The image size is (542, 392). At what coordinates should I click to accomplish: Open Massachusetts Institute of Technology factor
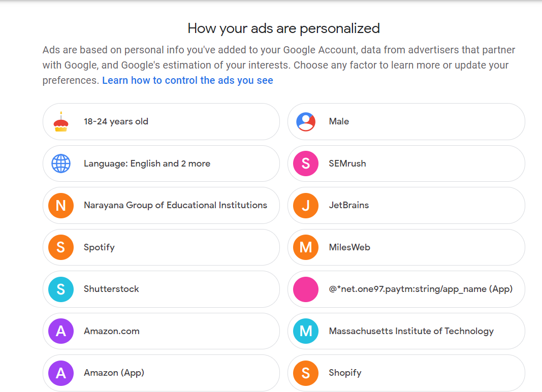[x=411, y=331]
